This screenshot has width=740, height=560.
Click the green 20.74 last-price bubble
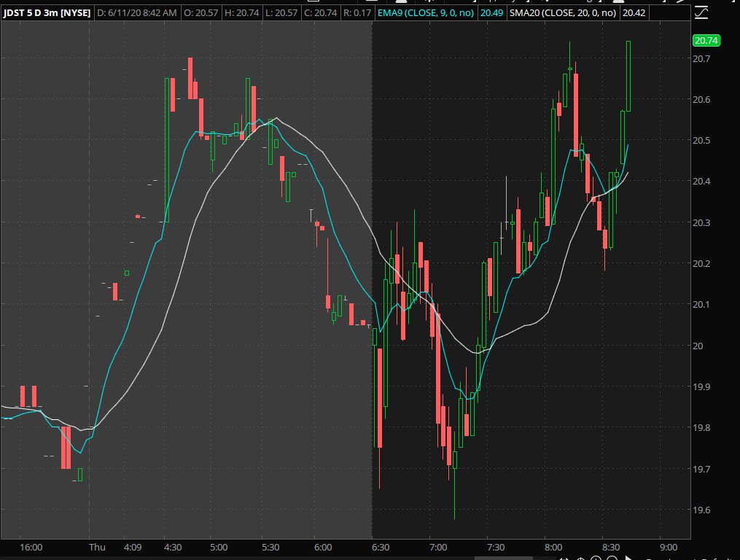pos(706,41)
